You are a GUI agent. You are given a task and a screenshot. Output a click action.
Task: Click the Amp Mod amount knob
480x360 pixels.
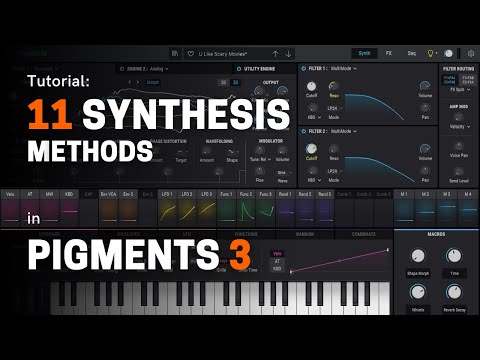point(459,117)
